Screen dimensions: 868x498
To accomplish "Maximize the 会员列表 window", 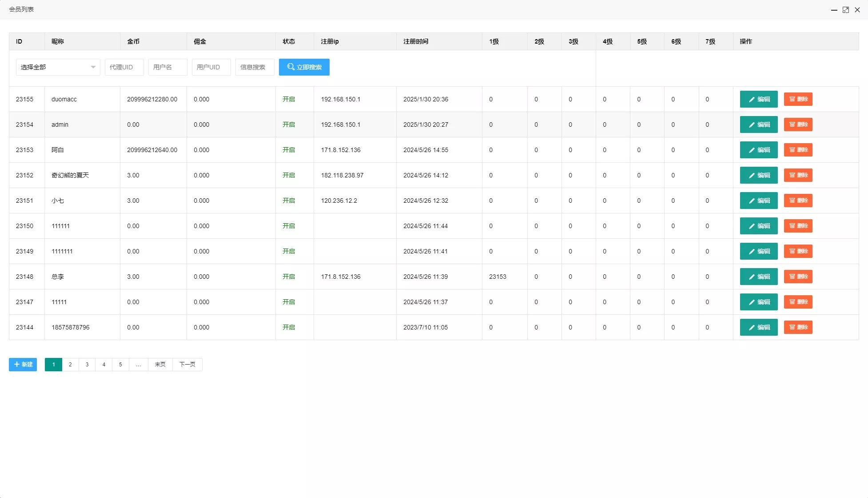I will (846, 10).
